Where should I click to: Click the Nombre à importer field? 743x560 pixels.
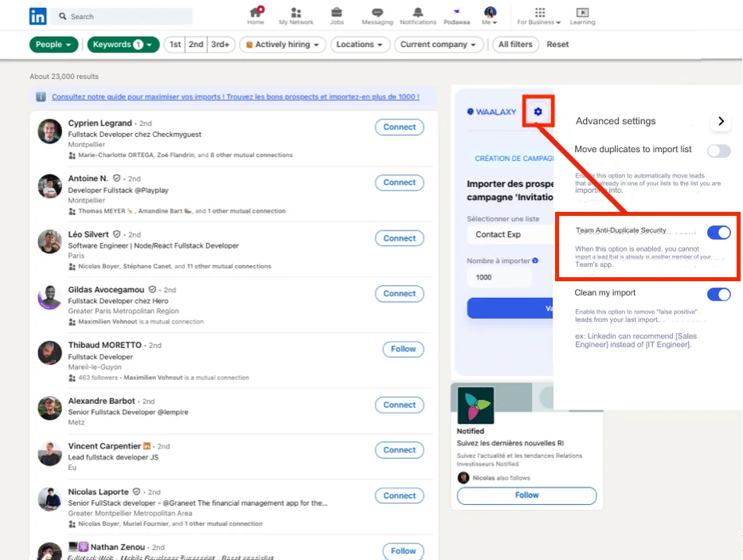(499, 277)
